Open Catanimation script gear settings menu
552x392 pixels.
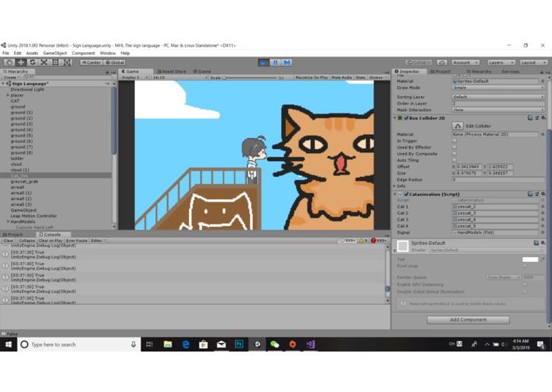click(543, 194)
